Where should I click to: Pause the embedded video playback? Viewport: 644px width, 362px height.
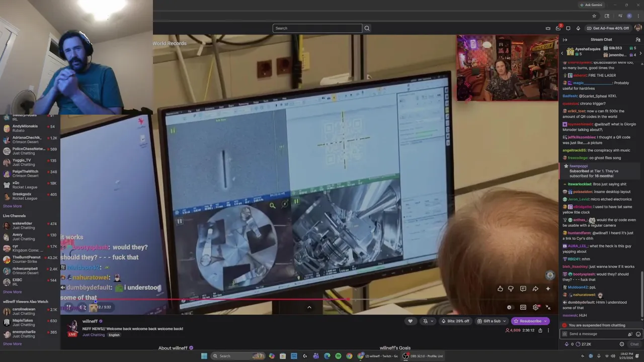[68, 307]
